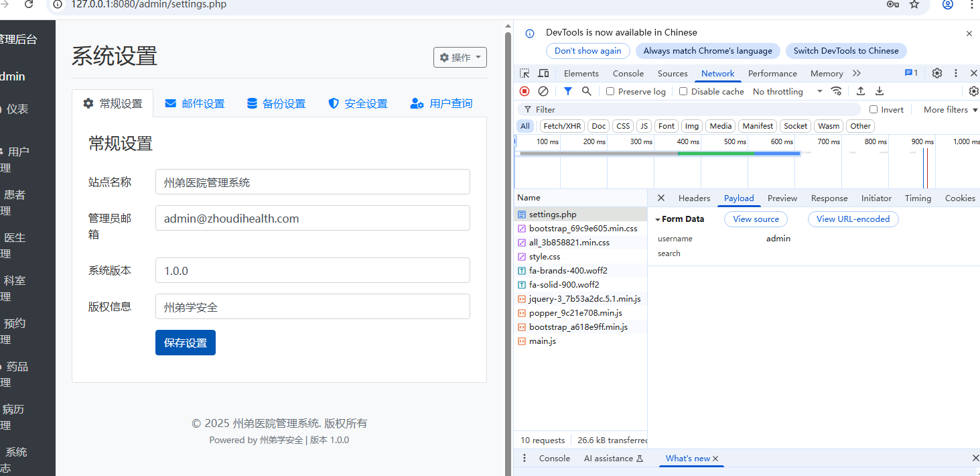The image size is (980, 476).
Task: Show more DevTools tabs chevron
Action: 857,73
